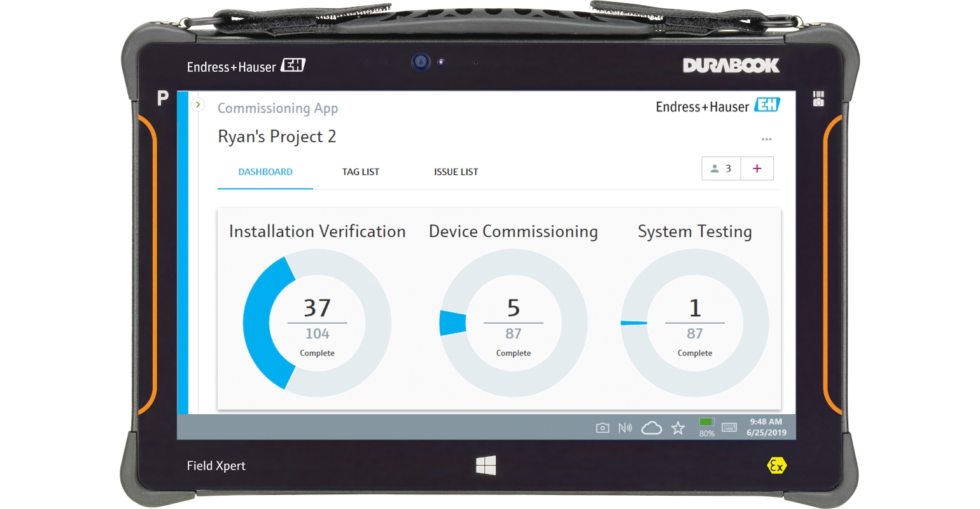980x509 pixels.
Task: Open the cloud sync icon
Action: 651,428
